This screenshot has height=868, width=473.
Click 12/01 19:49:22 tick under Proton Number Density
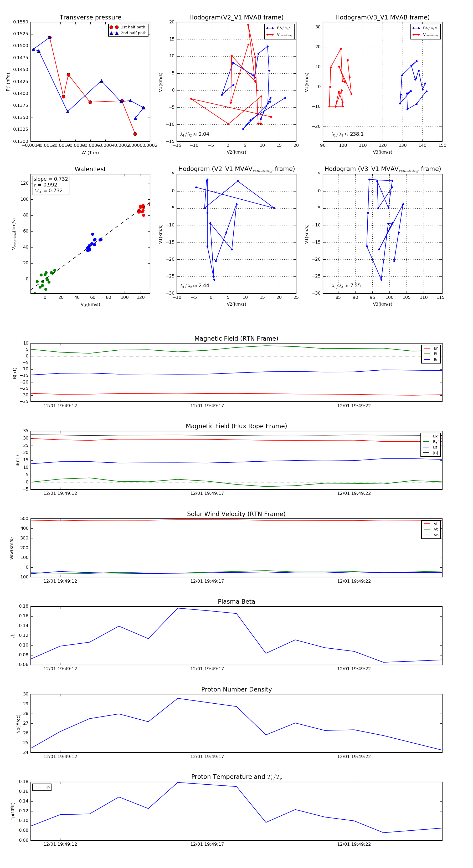[x=354, y=756]
